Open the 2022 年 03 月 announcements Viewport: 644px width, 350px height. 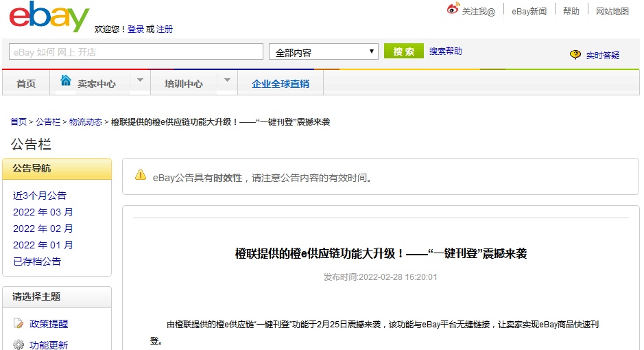(43, 212)
